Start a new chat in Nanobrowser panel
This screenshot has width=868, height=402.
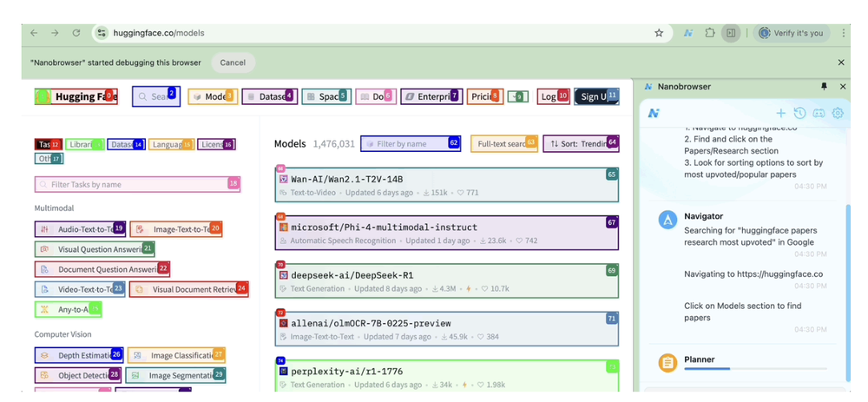781,113
